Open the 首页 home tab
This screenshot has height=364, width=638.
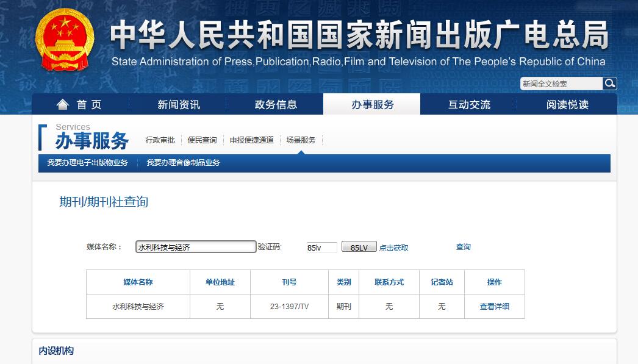click(80, 105)
